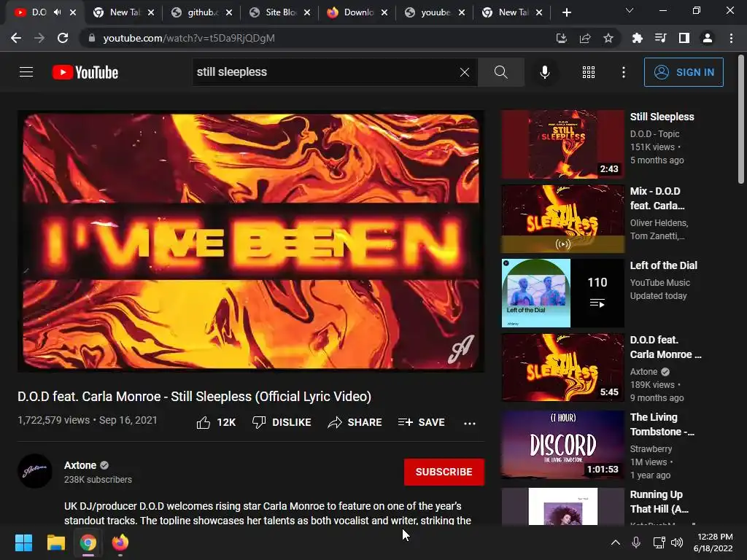747x560 pixels.
Task: Click the video player to pause
Action: (x=251, y=241)
